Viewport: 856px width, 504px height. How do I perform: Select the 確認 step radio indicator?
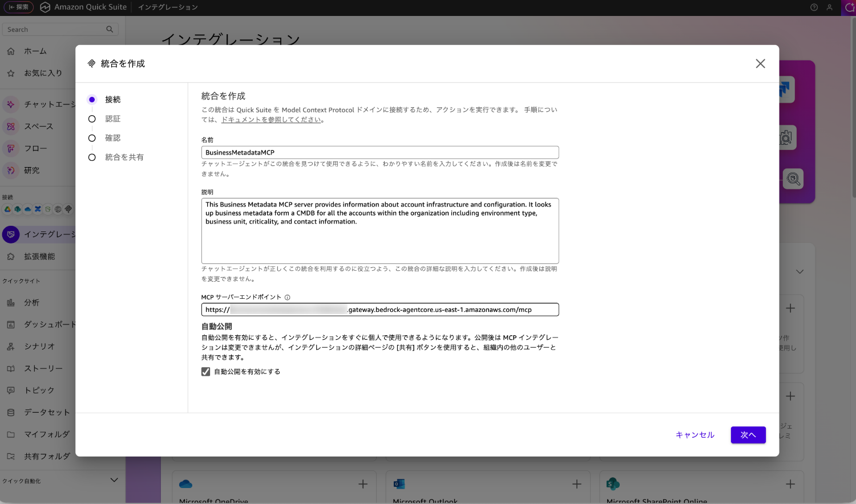pos(92,139)
